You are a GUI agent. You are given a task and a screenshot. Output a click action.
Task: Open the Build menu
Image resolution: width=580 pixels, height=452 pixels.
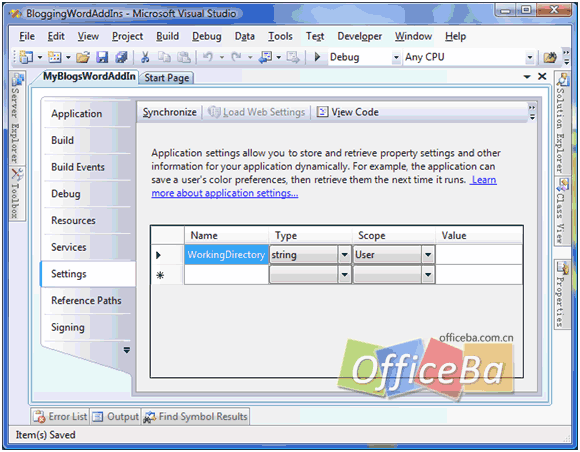pyautogui.click(x=167, y=36)
